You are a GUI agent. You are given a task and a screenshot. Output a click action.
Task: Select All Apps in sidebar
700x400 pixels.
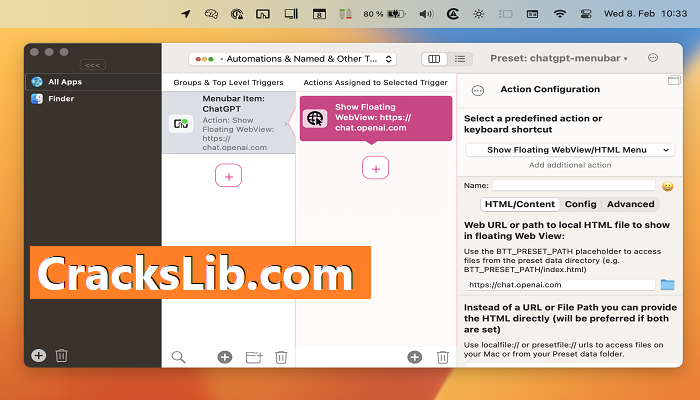pyautogui.click(x=93, y=82)
